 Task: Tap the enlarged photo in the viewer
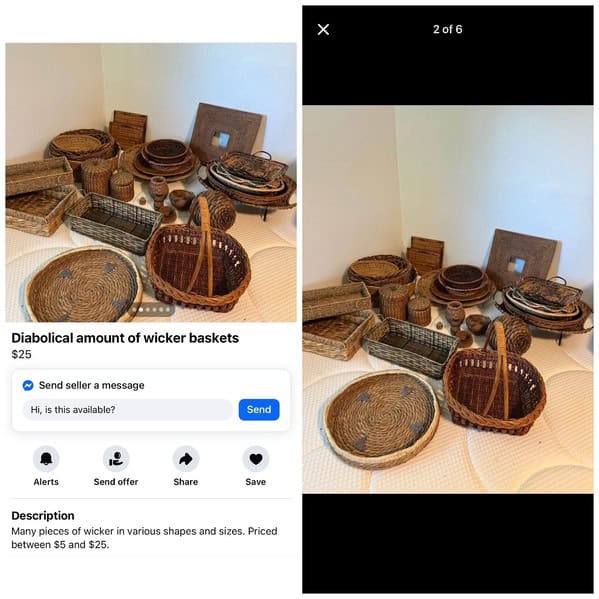coord(448,300)
